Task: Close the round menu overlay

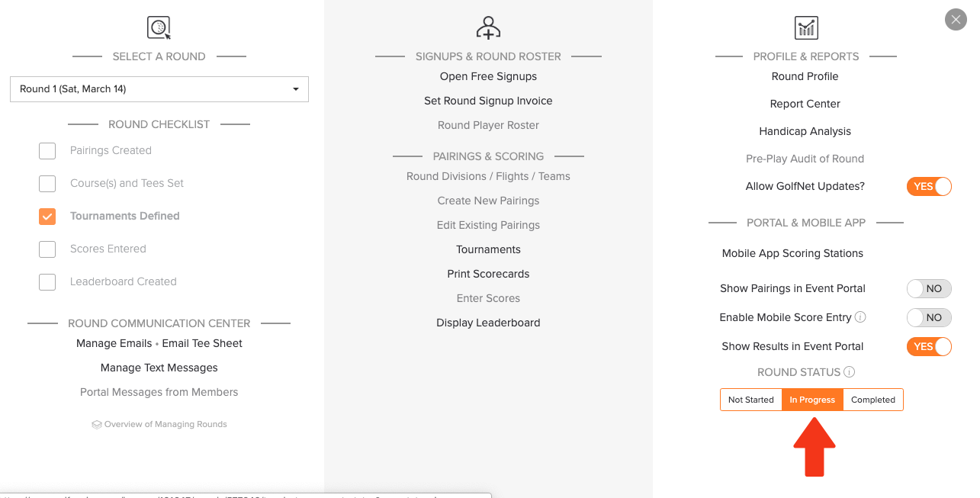Action: tap(956, 20)
